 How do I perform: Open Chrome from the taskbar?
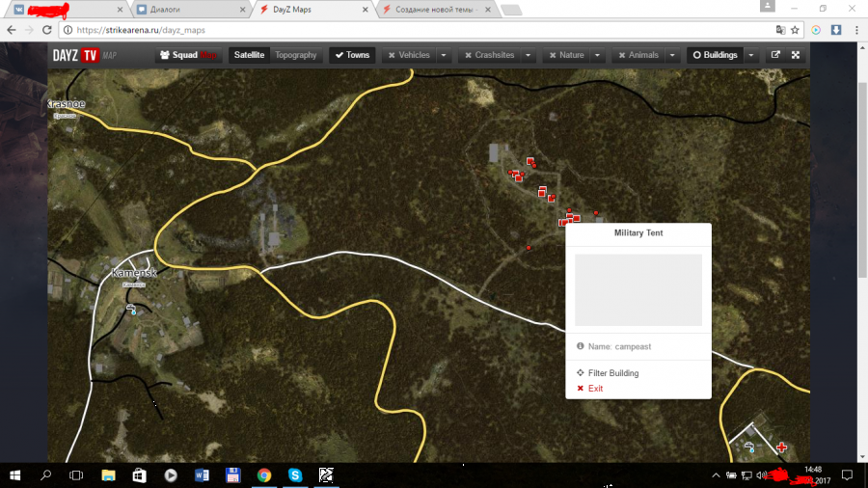pyautogui.click(x=264, y=475)
